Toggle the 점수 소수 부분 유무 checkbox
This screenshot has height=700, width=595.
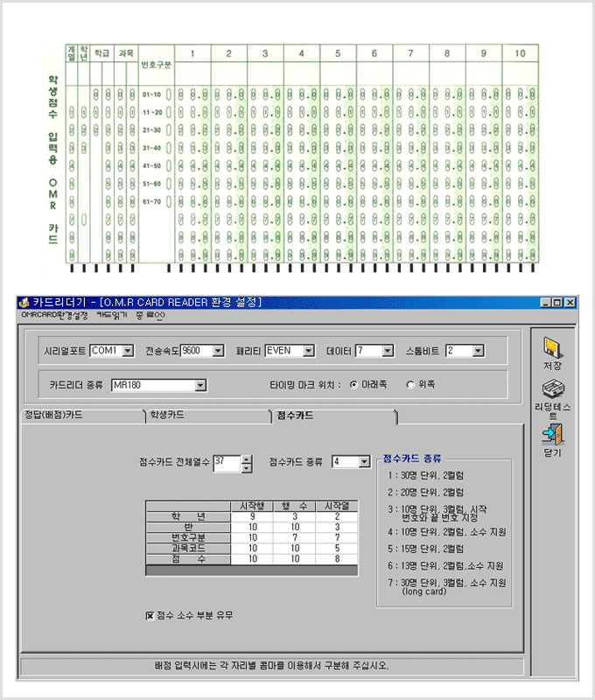(150, 616)
